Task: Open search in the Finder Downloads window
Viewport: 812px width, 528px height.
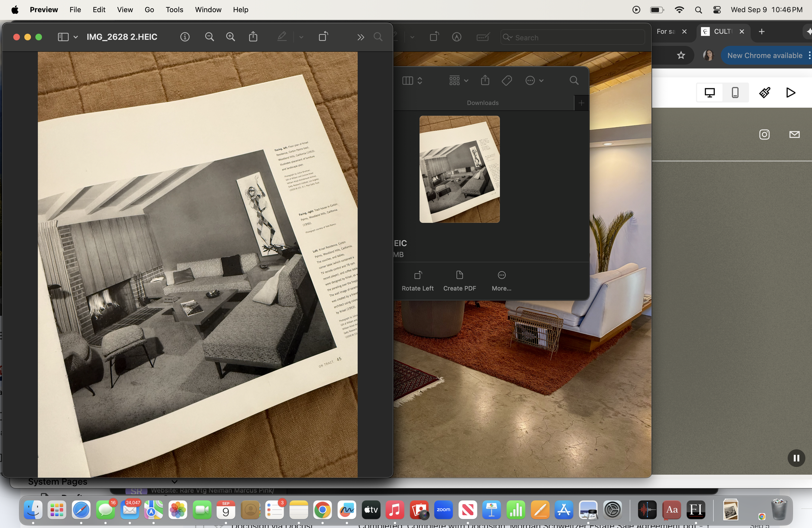Action: [x=574, y=81]
